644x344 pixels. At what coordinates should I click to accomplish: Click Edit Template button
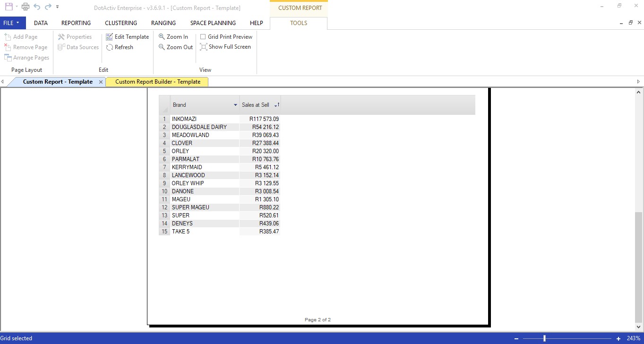click(128, 37)
